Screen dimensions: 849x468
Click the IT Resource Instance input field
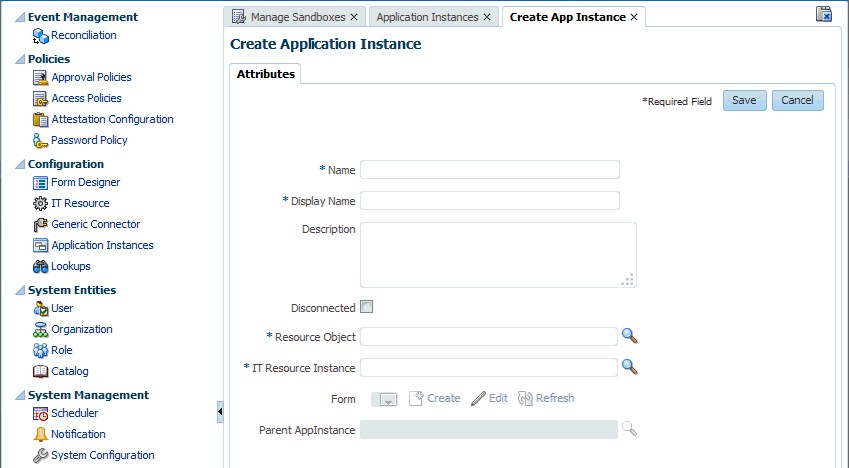(489, 367)
